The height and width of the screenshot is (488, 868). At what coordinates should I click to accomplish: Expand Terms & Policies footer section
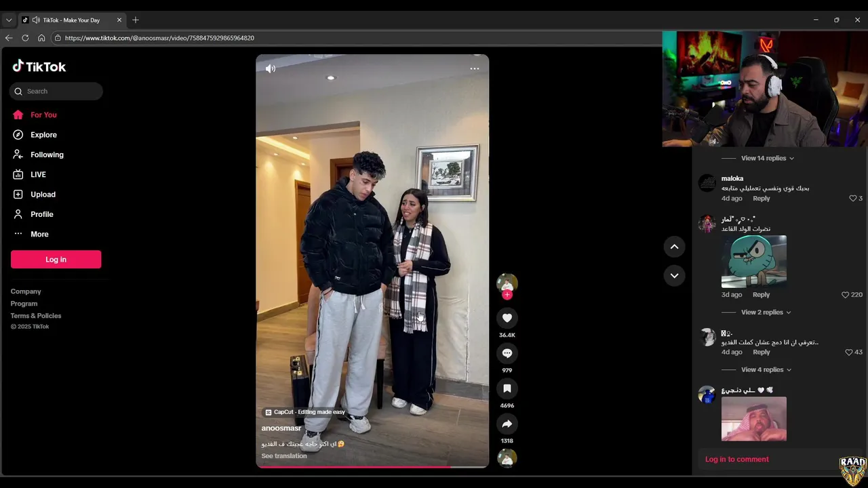click(36, 316)
